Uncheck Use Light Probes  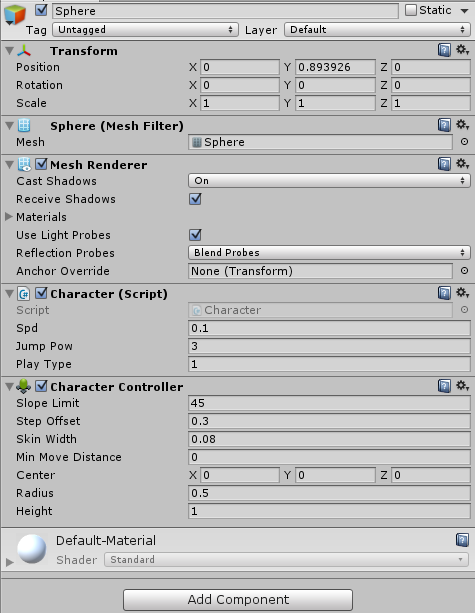tap(195, 235)
